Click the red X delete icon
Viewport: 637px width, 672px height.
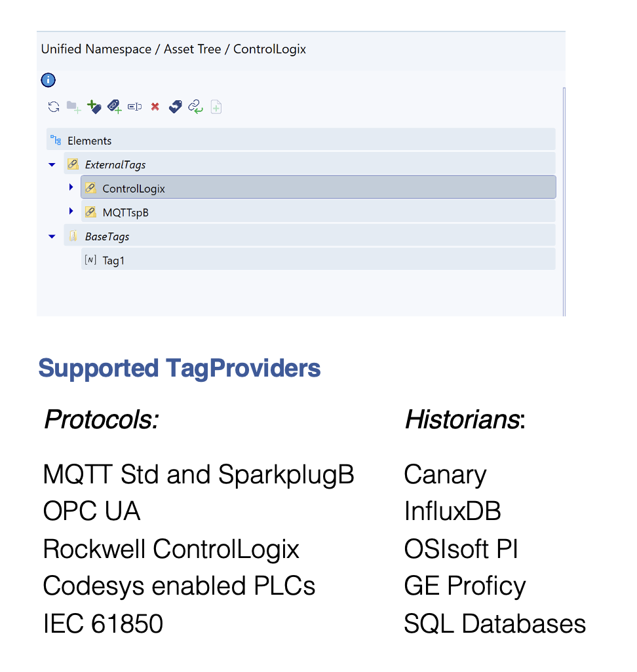click(155, 107)
